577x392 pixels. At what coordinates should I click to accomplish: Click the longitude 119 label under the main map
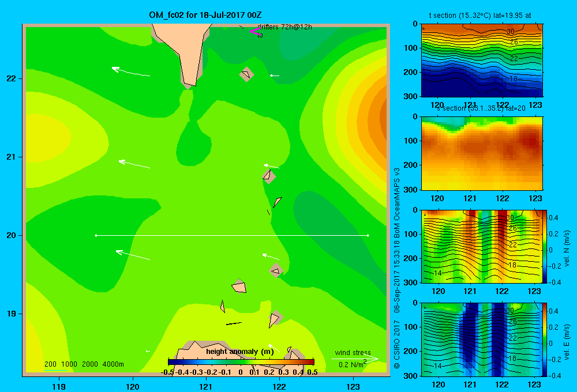click(x=59, y=386)
